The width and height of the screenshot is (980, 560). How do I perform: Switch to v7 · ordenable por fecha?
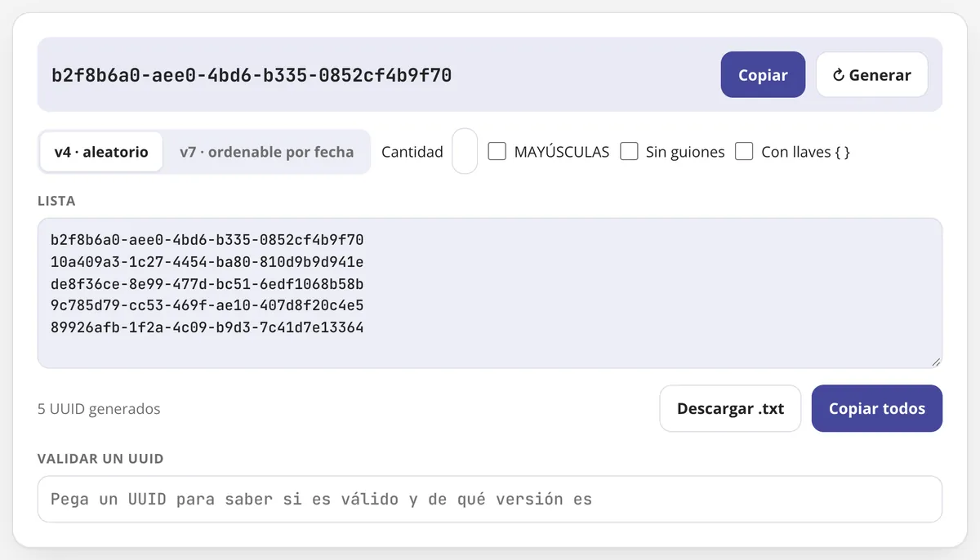266,152
